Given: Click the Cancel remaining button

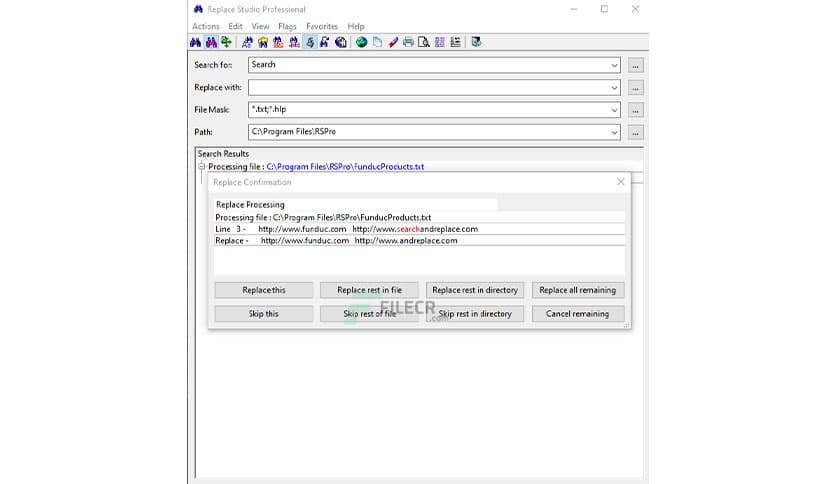Looking at the screenshot, I should [x=578, y=314].
